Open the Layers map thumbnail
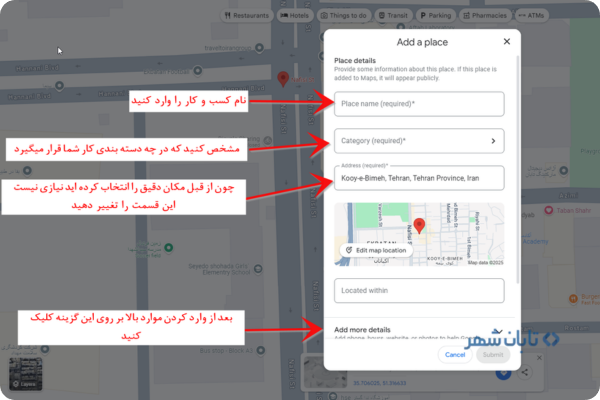This screenshot has width=600, height=400. tap(25, 374)
